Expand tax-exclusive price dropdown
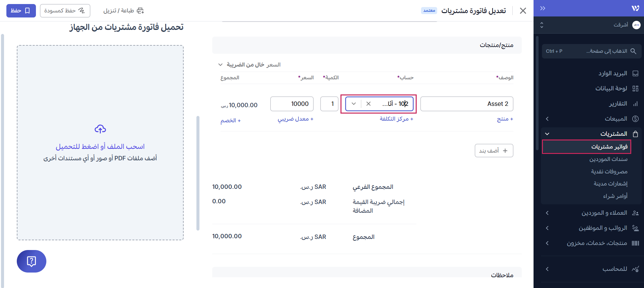644x288 pixels. pyautogui.click(x=220, y=65)
